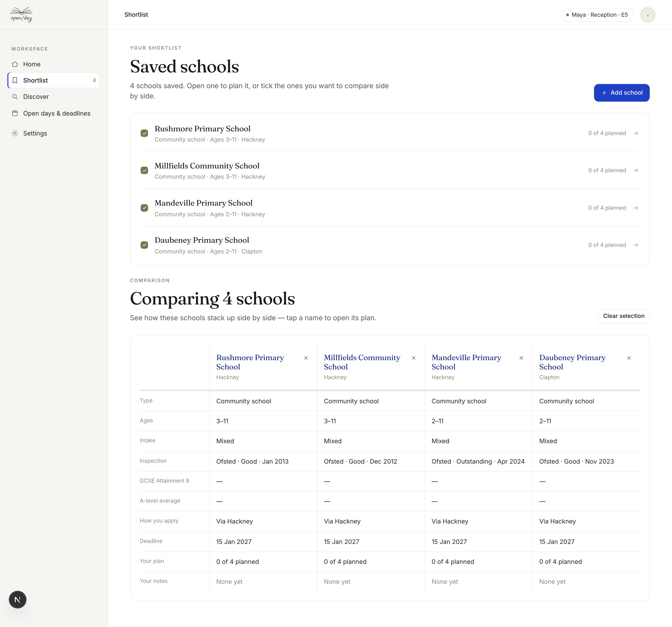
Task: Click 'Ofsted · Good · Nov 2023' cell
Action: click(576, 461)
